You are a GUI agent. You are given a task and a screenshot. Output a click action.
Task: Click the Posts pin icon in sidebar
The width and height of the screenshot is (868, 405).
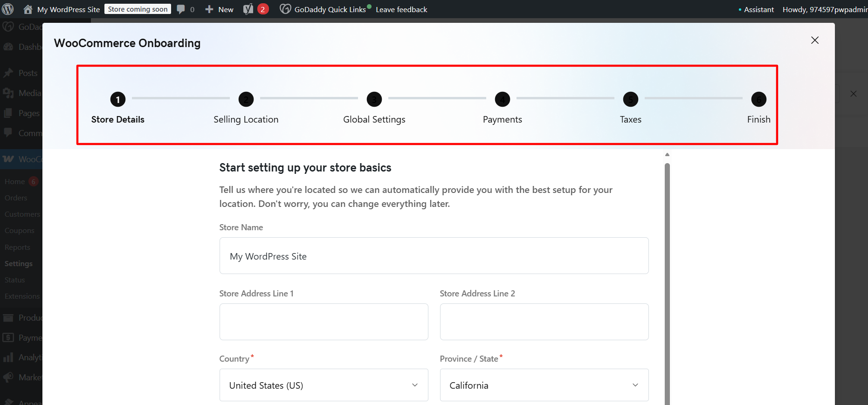pyautogui.click(x=8, y=73)
